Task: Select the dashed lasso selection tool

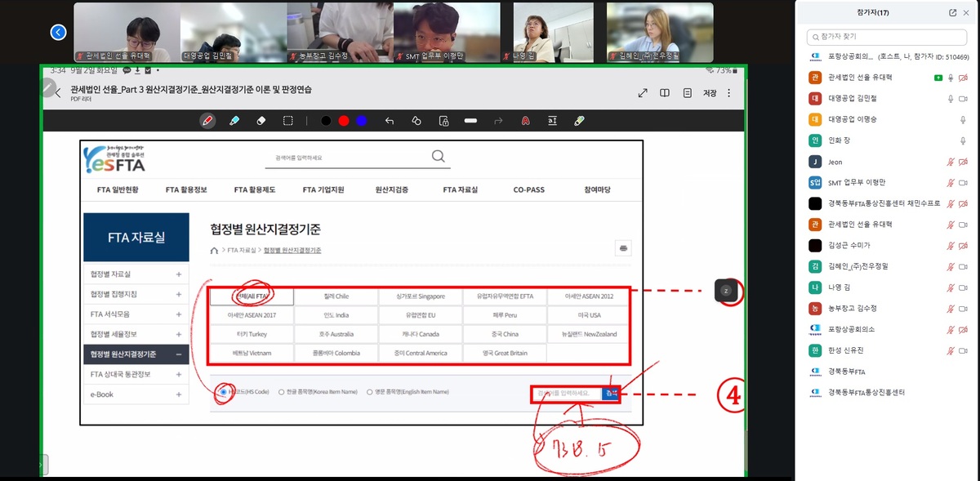Action: (288, 121)
